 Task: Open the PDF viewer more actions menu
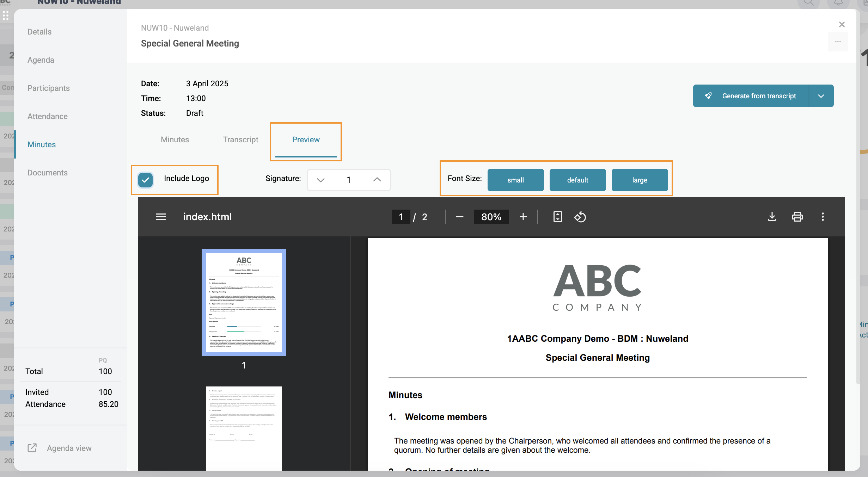pyautogui.click(x=823, y=217)
